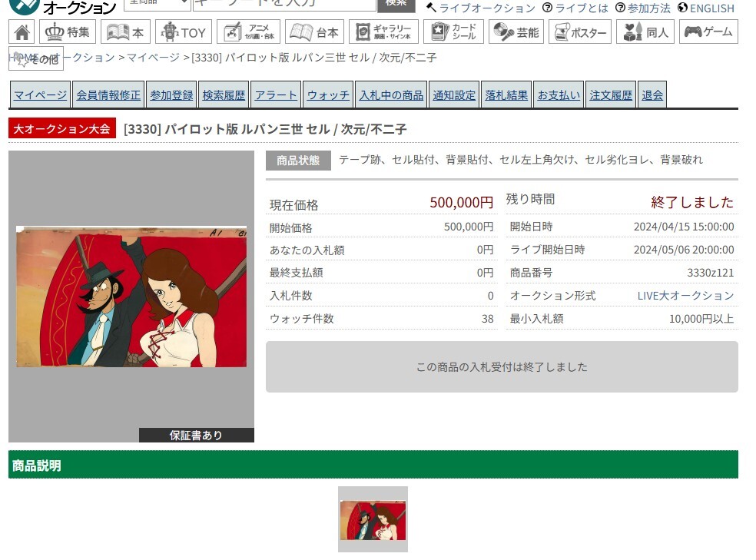756x560 pixels.
Task: Open the マイページ tab
Action: tap(41, 95)
